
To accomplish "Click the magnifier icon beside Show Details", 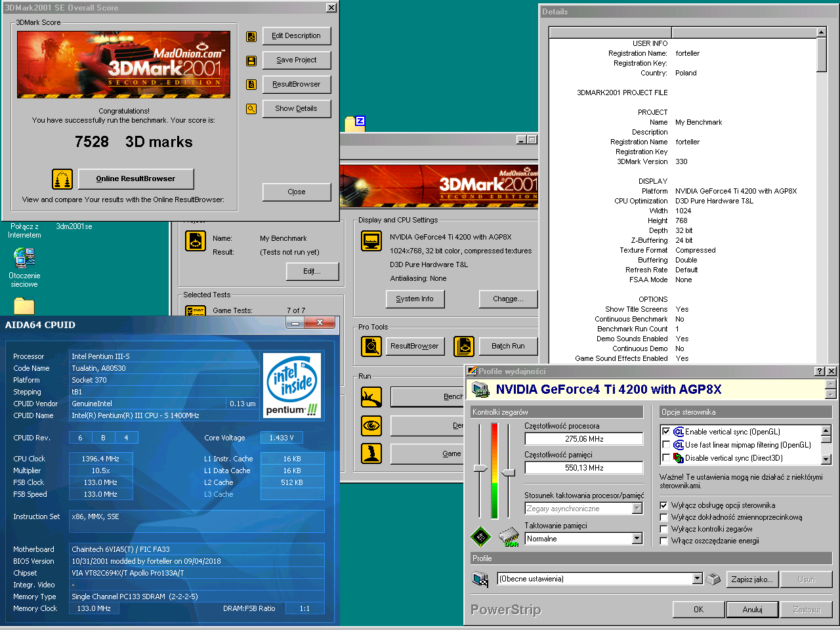I will click(x=251, y=109).
